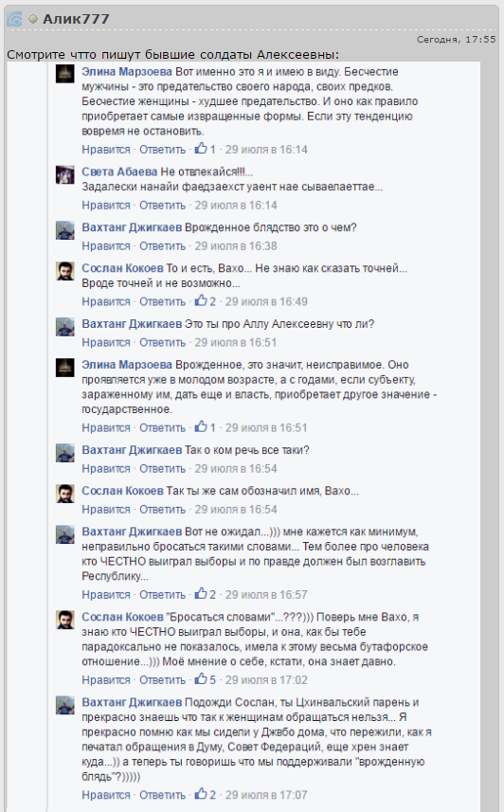The image size is (504, 812).
Task: Click thumbs-up icon with 5 likes at 17:02
Action: [x=201, y=679]
